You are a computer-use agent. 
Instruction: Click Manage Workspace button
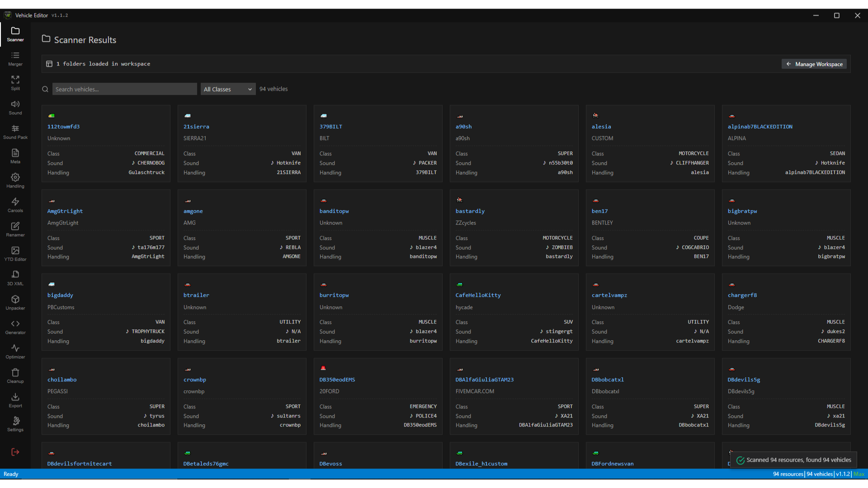[x=814, y=64]
